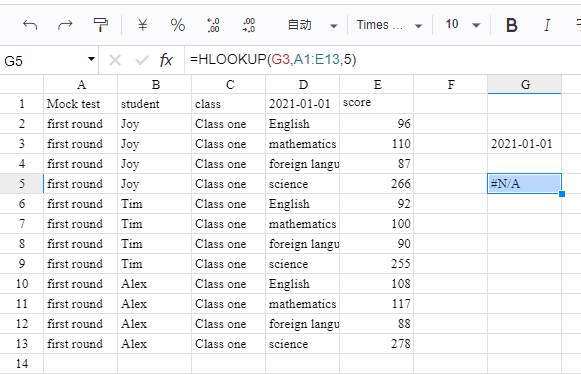
Task: Select the score cell 96
Action: (377, 124)
